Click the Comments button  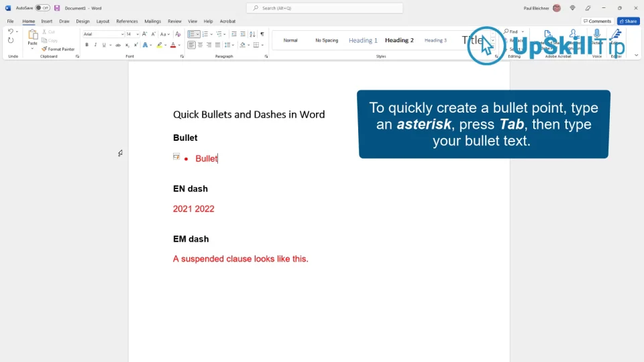click(x=598, y=21)
